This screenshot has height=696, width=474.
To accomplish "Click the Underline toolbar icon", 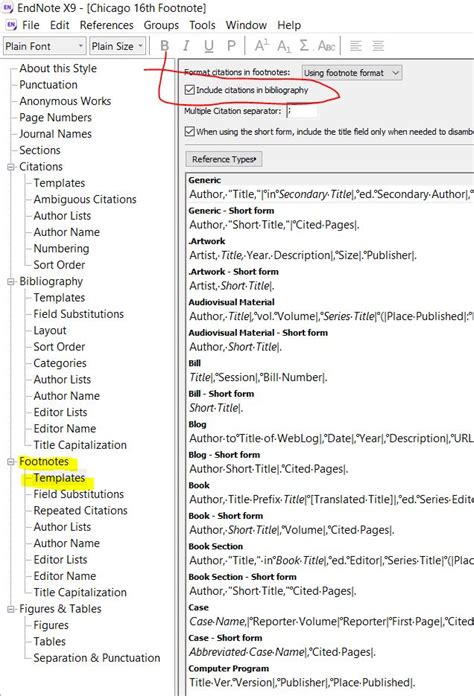I will point(209,46).
